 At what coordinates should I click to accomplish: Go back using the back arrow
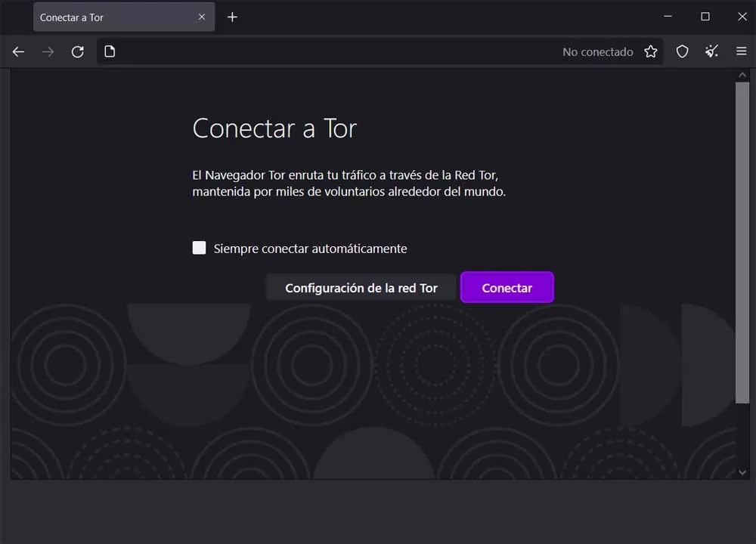pyautogui.click(x=18, y=51)
